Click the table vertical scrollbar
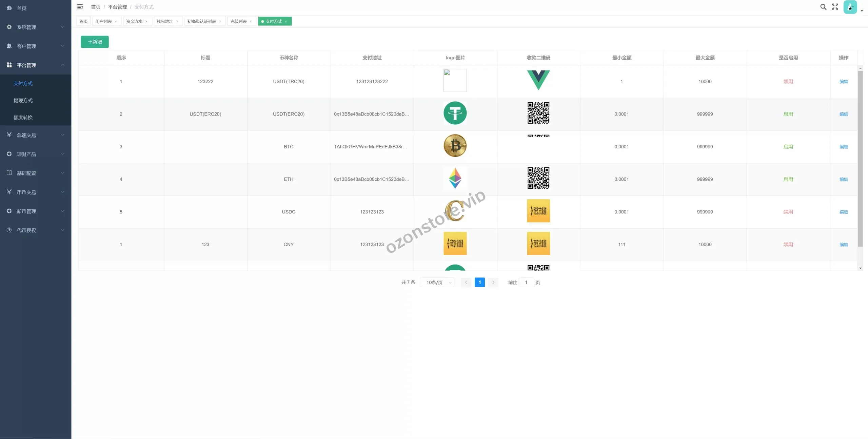This screenshot has height=439, width=868. click(860, 159)
